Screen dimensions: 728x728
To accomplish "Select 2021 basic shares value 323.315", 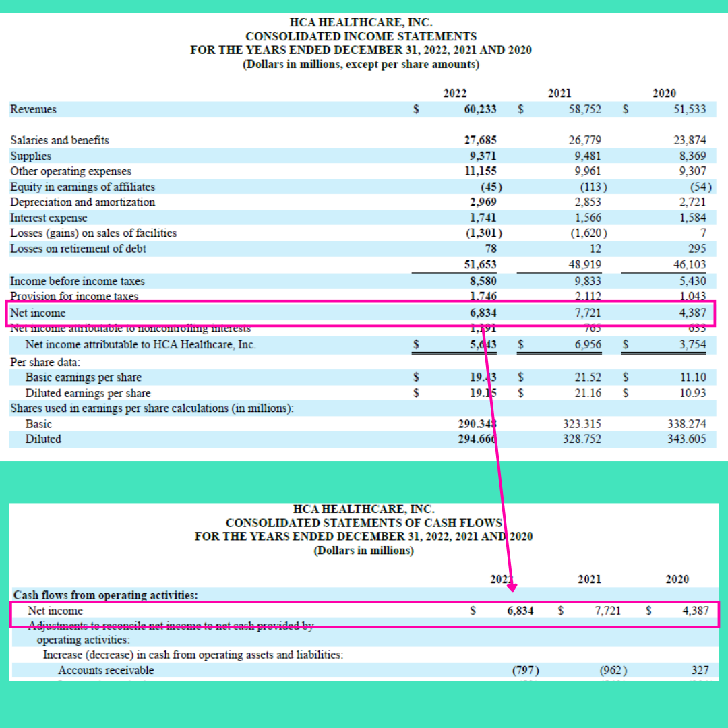I will tap(582, 425).
